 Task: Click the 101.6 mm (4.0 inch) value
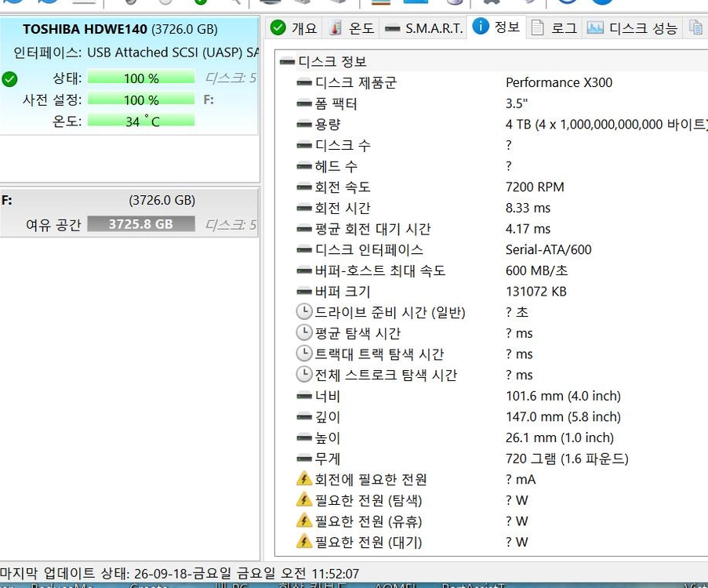click(x=563, y=396)
